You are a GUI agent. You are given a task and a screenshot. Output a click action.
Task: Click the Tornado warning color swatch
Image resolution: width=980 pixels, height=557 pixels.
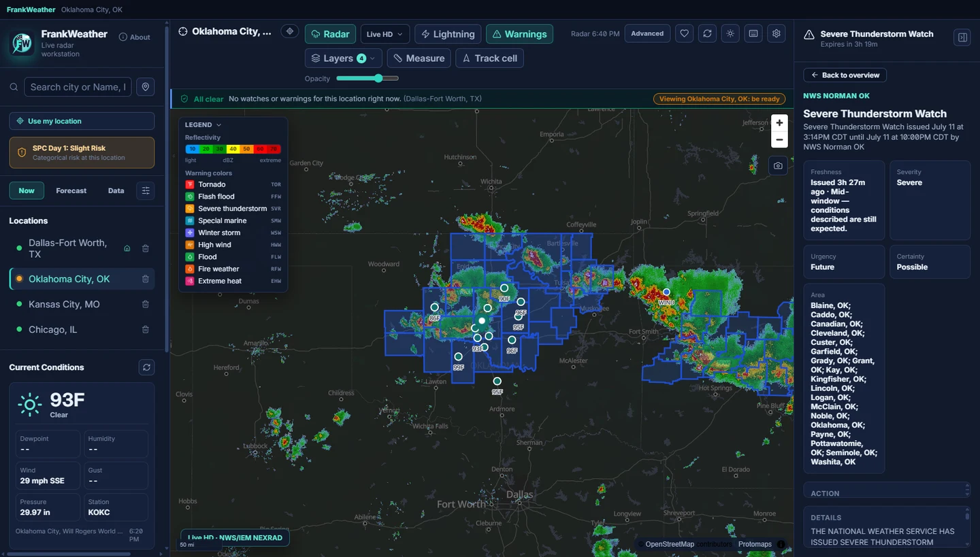pos(190,184)
